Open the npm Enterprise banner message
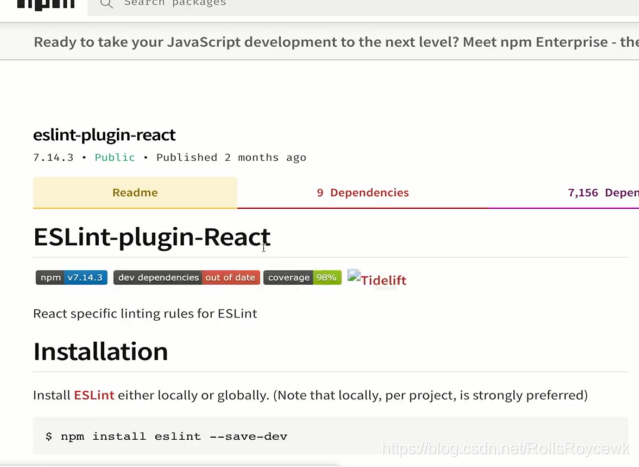Screen dimensions: 639x467 tap(336, 42)
